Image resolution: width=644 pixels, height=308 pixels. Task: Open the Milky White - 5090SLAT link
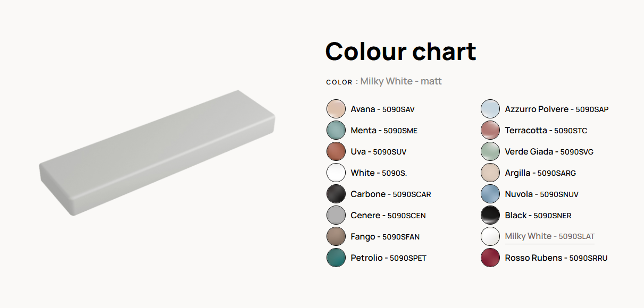(550, 236)
